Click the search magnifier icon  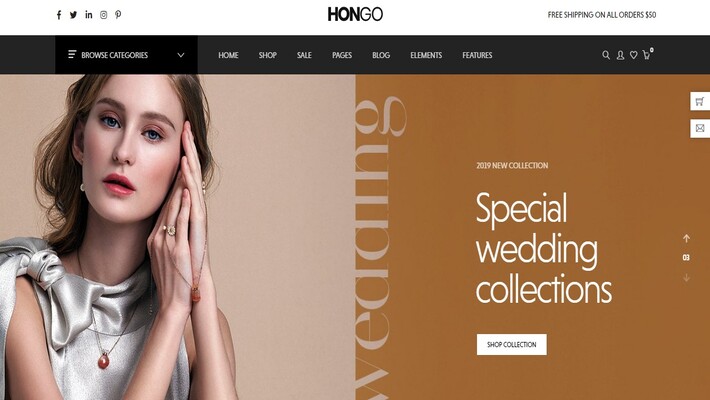pyautogui.click(x=606, y=55)
